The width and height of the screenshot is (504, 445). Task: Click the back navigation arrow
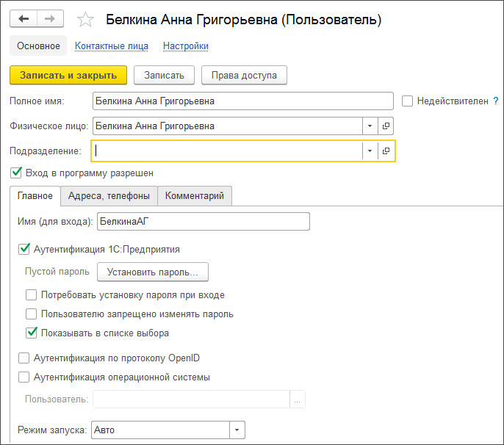tap(24, 19)
